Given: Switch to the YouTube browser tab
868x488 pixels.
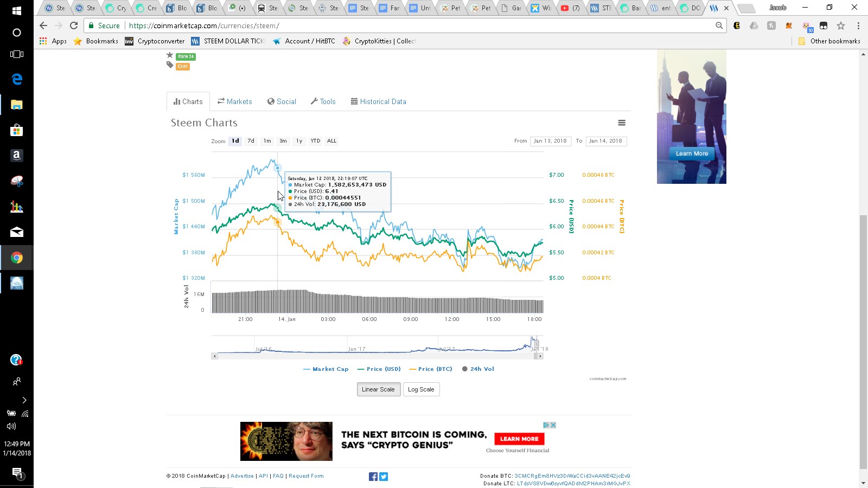Looking at the screenshot, I should (571, 8).
